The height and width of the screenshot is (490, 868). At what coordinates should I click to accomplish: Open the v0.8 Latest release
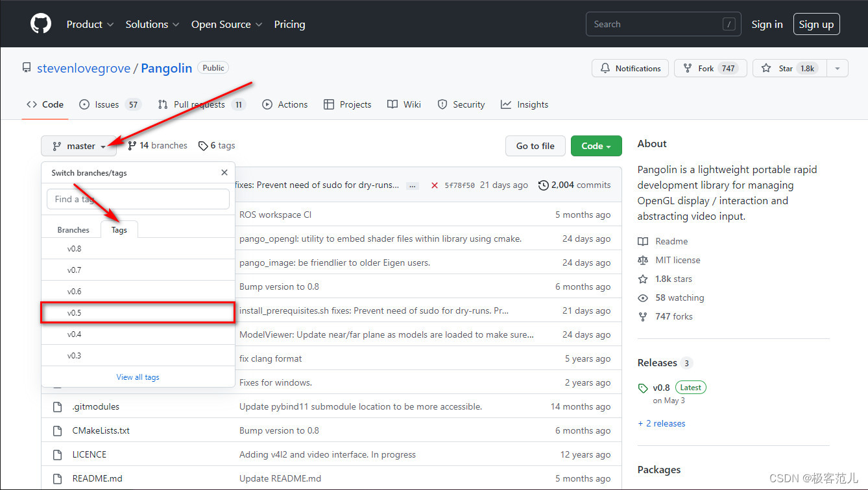[x=672, y=388]
